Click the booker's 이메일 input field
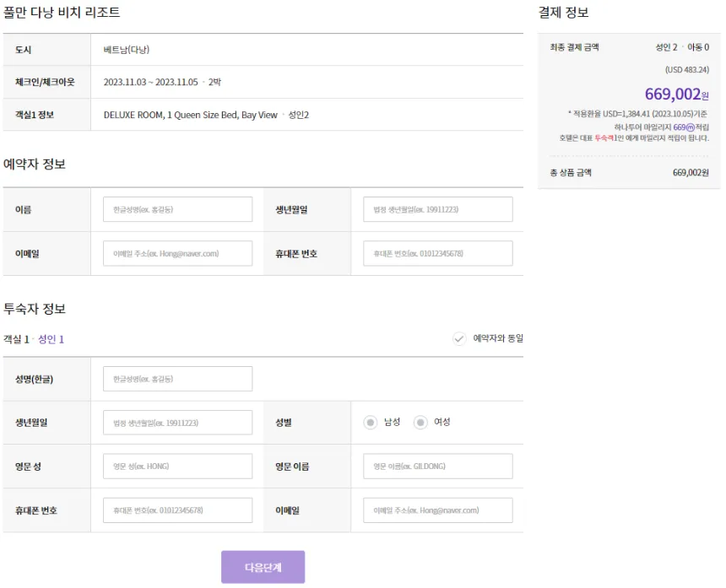The height and width of the screenshot is (588, 726). click(177, 253)
